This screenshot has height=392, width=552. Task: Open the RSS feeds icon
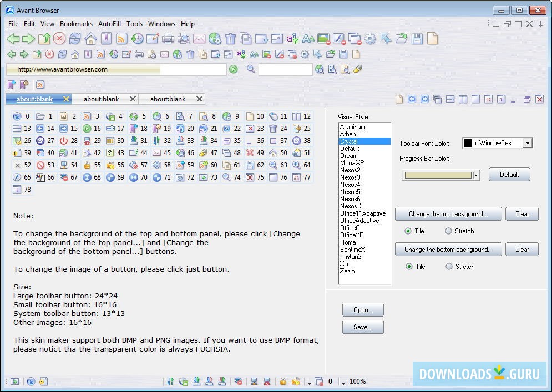click(x=122, y=39)
